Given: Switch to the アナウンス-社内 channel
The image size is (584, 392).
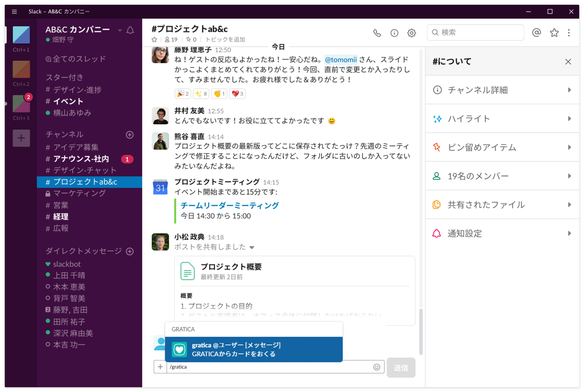Looking at the screenshot, I should click(81, 159).
